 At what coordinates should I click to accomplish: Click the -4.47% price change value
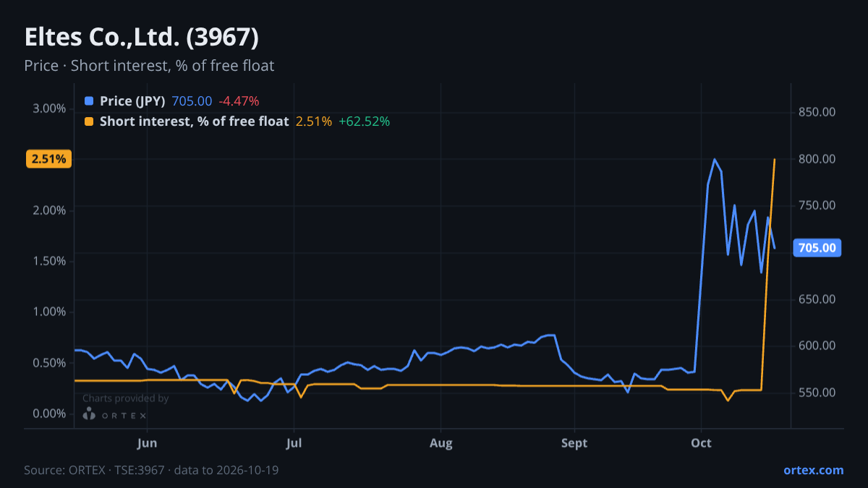(239, 101)
